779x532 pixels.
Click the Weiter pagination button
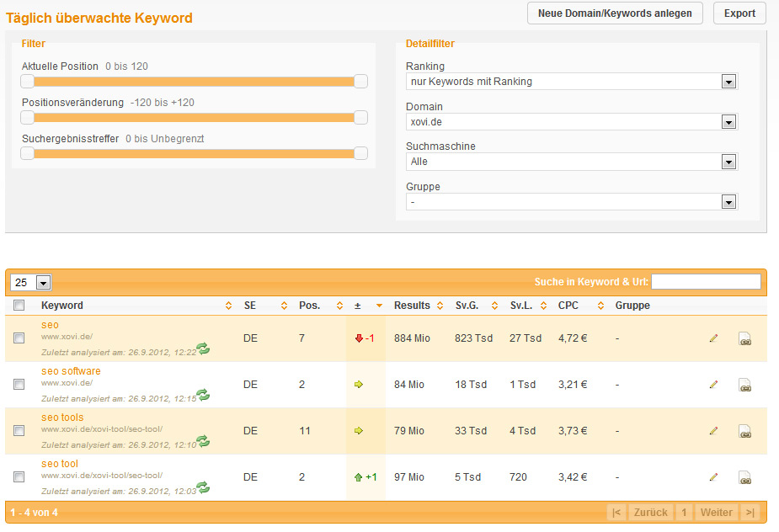[x=717, y=512]
